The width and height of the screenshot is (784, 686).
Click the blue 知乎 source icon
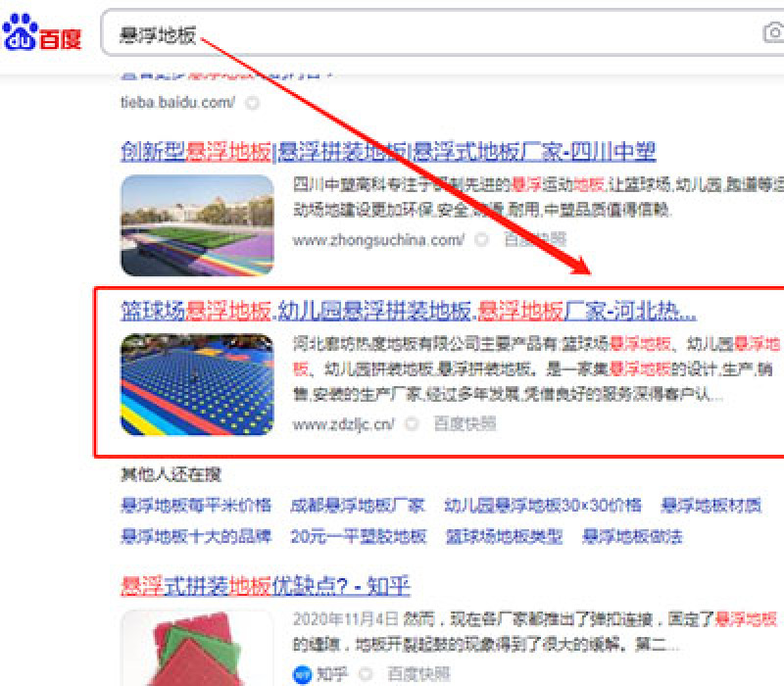tap(302, 674)
